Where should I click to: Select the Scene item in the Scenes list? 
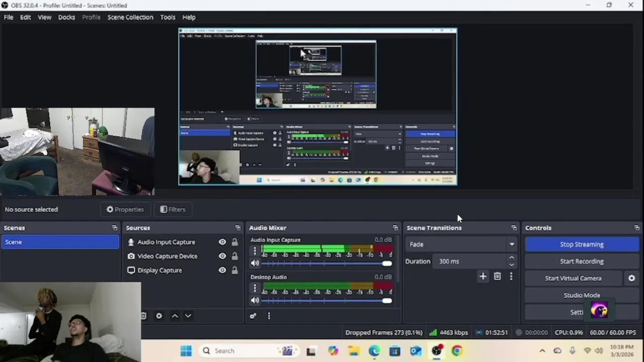pyautogui.click(x=60, y=242)
